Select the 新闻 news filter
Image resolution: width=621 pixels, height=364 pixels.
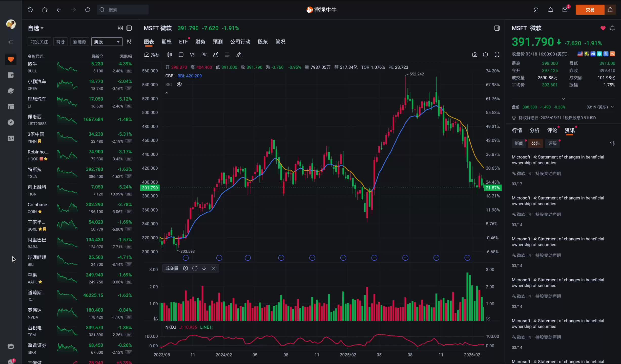(x=519, y=144)
